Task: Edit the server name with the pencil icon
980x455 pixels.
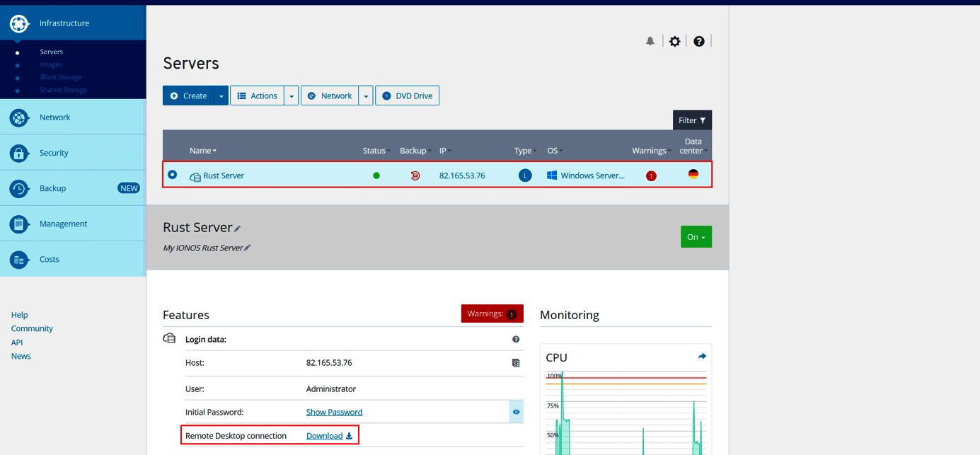Action: [236, 227]
